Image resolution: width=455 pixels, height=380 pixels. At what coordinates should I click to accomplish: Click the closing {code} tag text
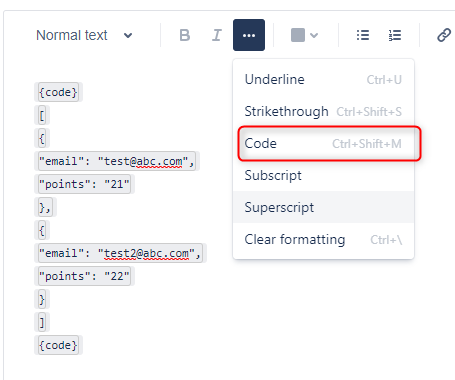tap(58, 345)
